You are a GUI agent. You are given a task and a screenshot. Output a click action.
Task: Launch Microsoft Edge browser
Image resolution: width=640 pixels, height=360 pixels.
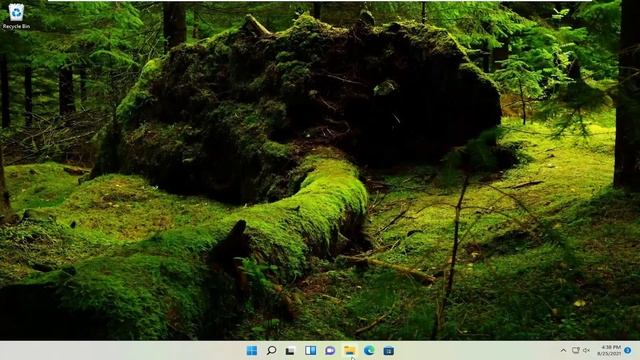click(x=369, y=350)
